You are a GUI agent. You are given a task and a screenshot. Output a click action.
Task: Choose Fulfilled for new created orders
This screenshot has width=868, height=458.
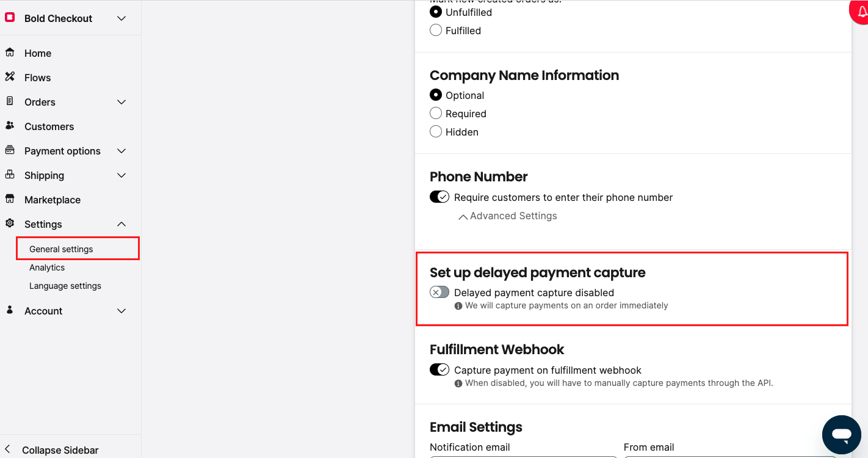click(435, 30)
